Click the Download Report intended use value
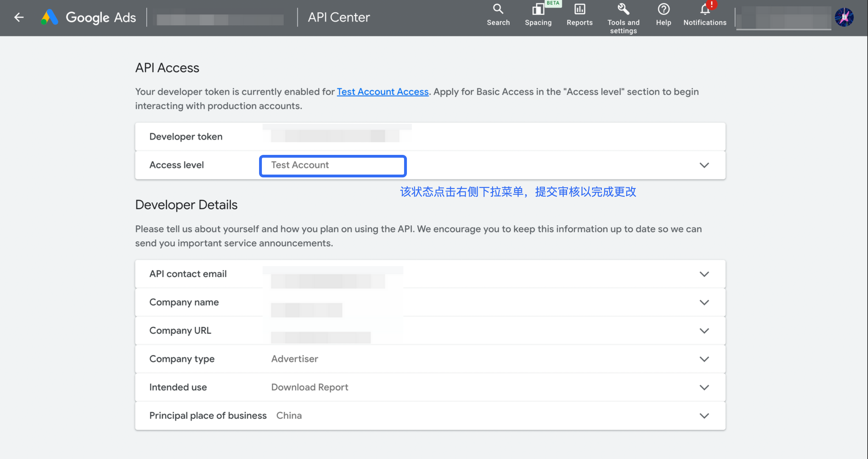Screen dimensions: 868x459 click(310, 388)
